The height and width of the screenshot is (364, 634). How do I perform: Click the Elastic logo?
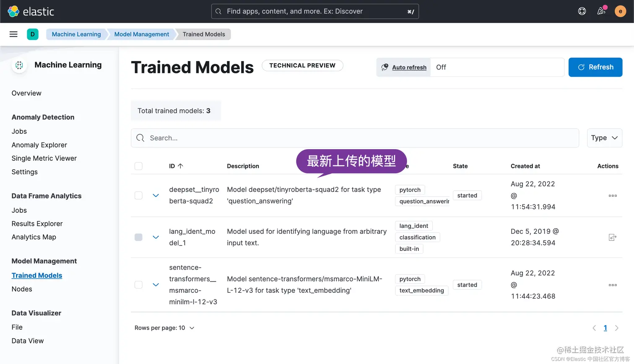(x=31, y=11)
